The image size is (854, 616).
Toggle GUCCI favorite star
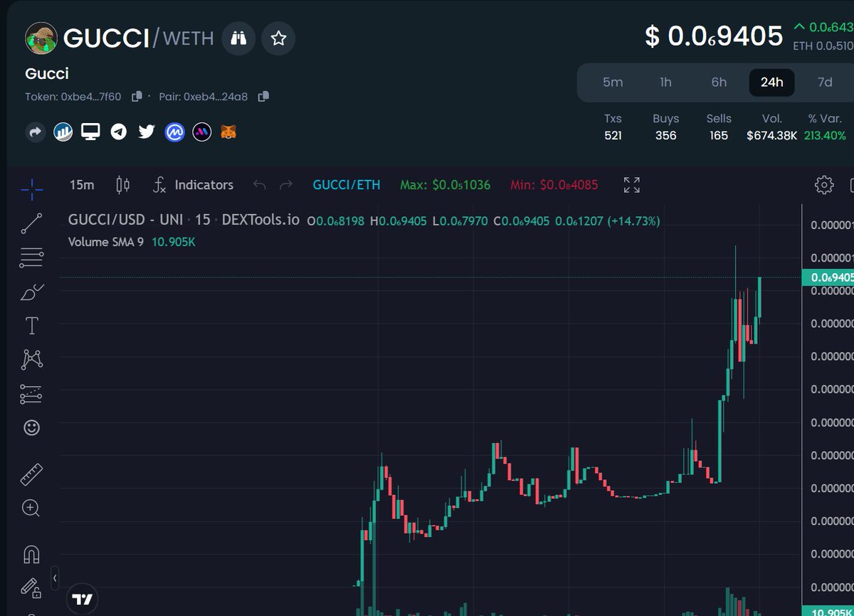[x=278, y=38]
